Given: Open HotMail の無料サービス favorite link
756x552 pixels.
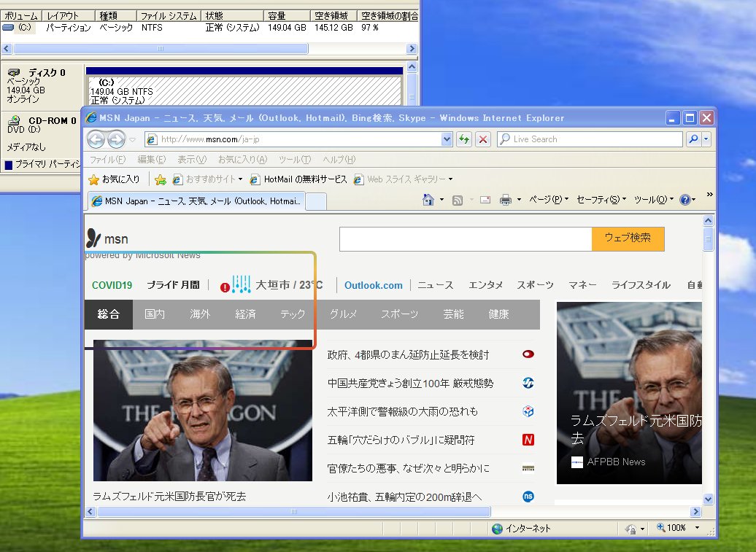Looking at the screenshot, I should [298, 179].
